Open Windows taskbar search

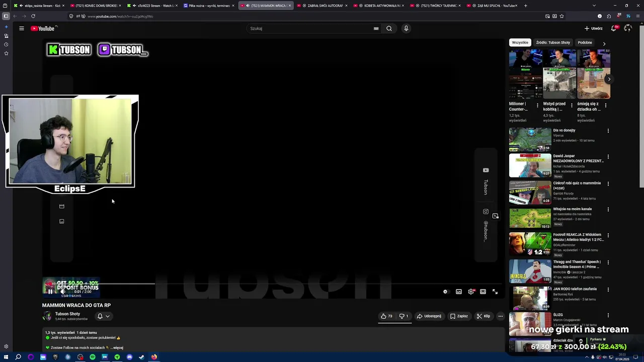coord(18,357)
